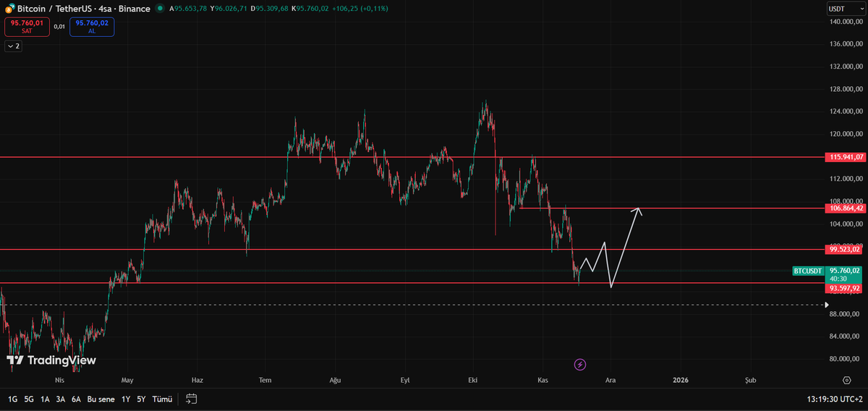Click the 132.000,00 price scale label

pos(845,67)
